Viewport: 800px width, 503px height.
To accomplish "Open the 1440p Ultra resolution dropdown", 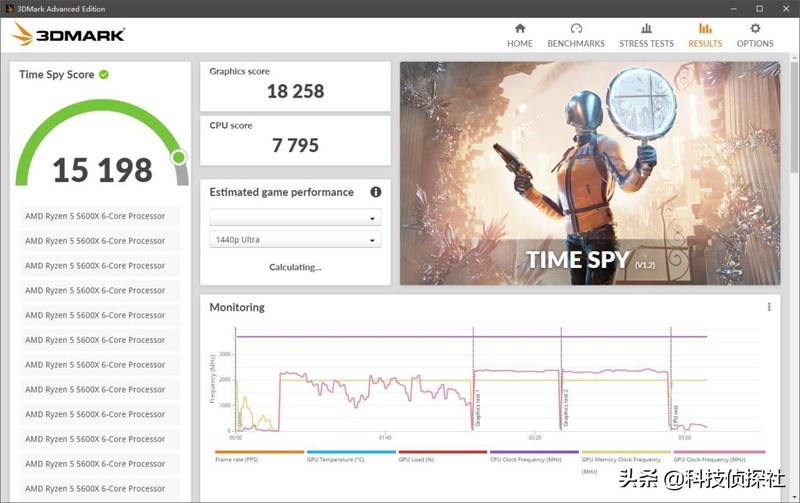I will tap(295, 240).
